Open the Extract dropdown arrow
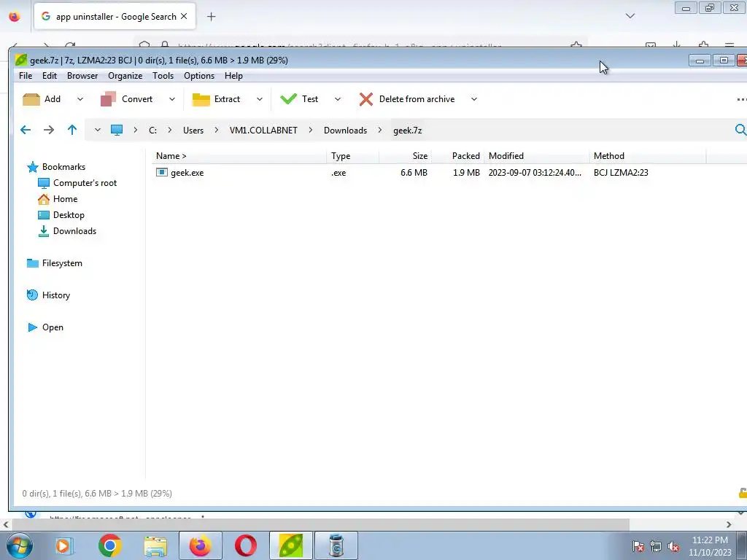Image resolution: width=747 pixels, height=560 pixels. [x=260, y=99]
